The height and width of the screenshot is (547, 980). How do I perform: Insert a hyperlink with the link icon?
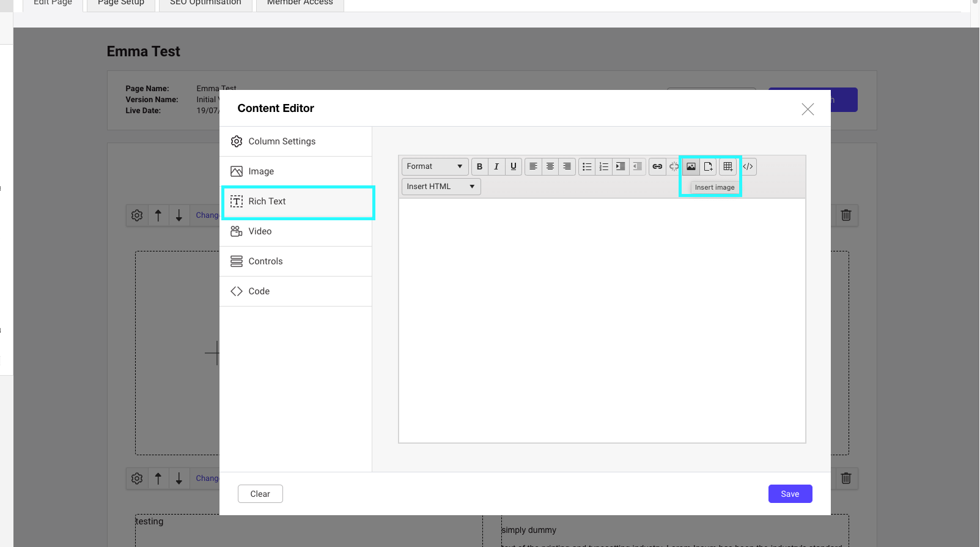pos(657,166)
